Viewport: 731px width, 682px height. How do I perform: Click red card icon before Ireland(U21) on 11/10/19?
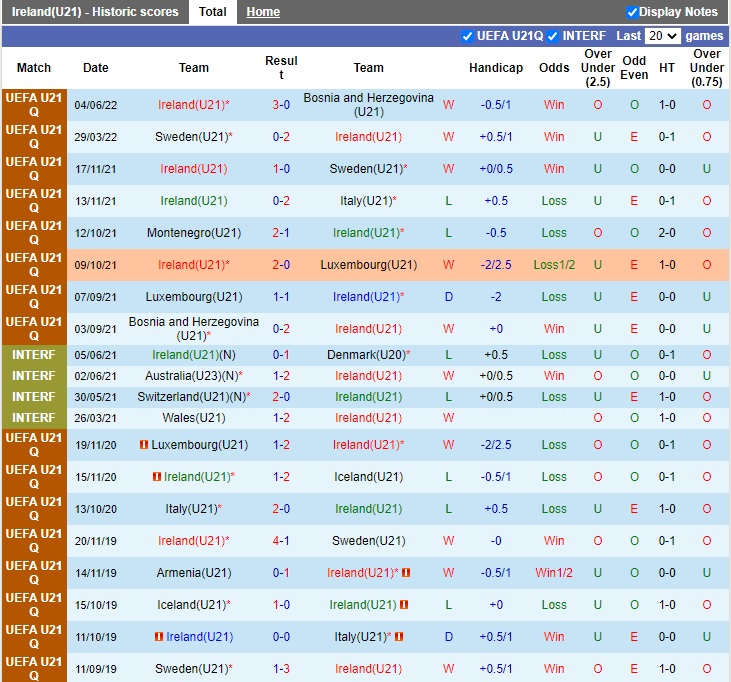[x=159, y=637]
